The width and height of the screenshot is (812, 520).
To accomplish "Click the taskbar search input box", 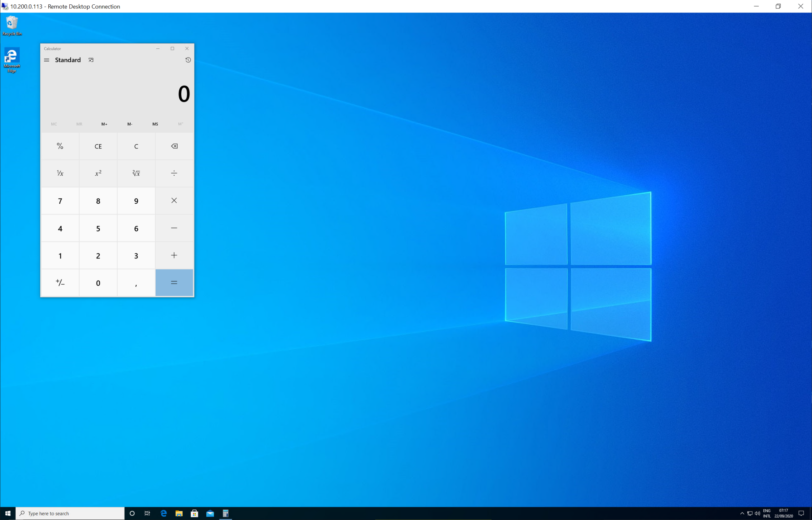I will point(70,513).
